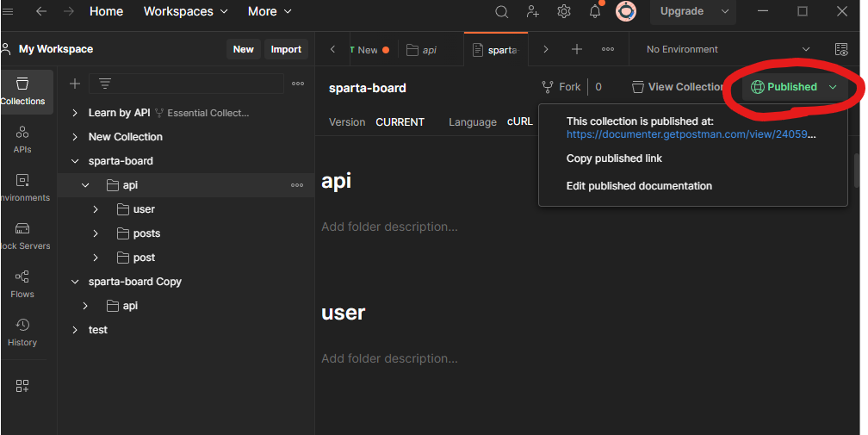
Task: Expand the test collection
Action: pos(75,330)
